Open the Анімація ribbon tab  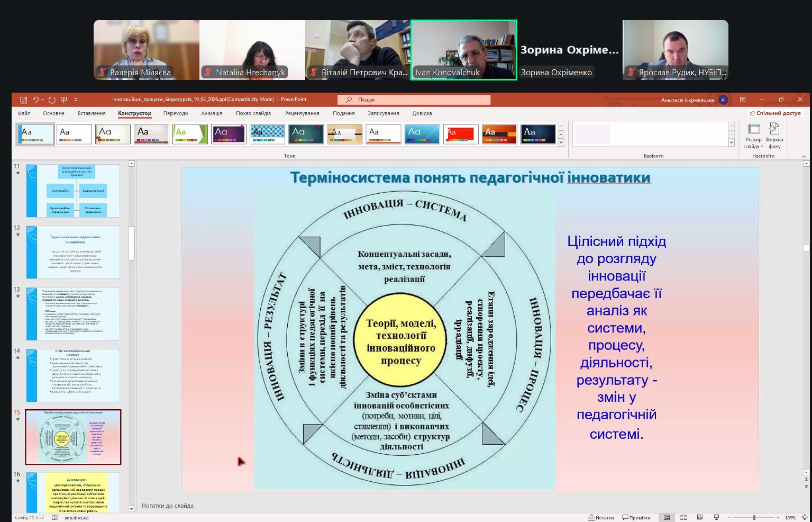[212, 113]
